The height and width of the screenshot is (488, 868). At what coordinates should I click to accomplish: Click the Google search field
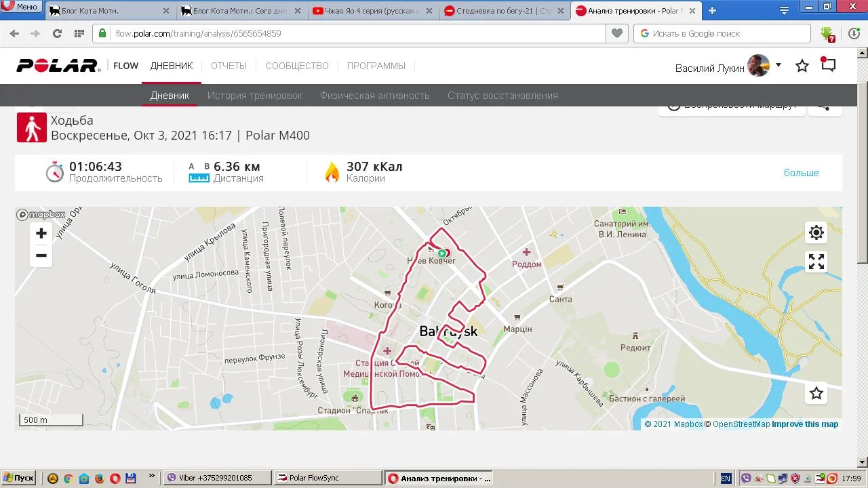click(x=722, y=33)
